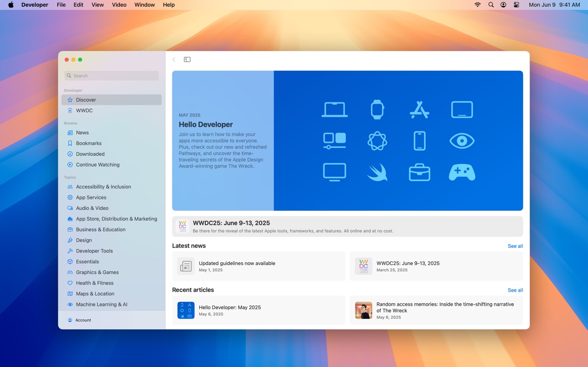Screen dimensions: 588x367
Task: Click the App Services gear icon
Action: click(x=70, y=198)
